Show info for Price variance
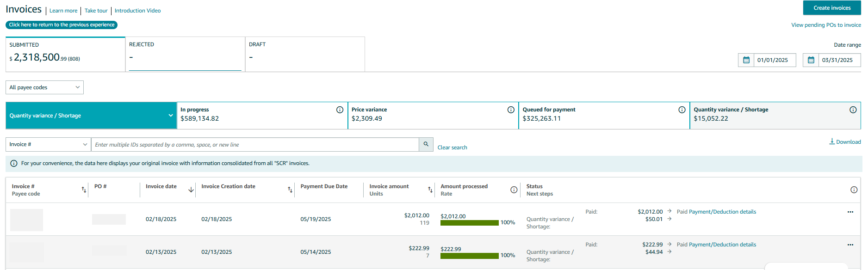This screenshot has height=270, width=868. (511, 110)
